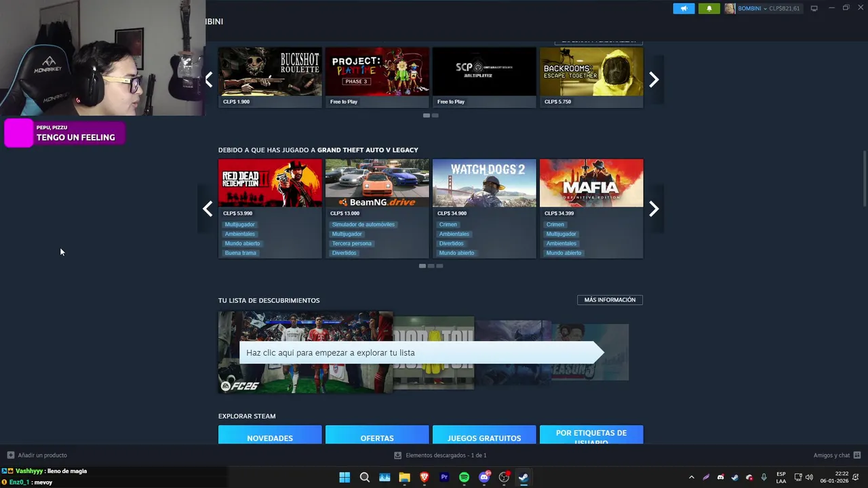This screenshot has width=868, height=488.
Task: Click 'Añadir un producto' plus icon
Action: click(10, 455)
